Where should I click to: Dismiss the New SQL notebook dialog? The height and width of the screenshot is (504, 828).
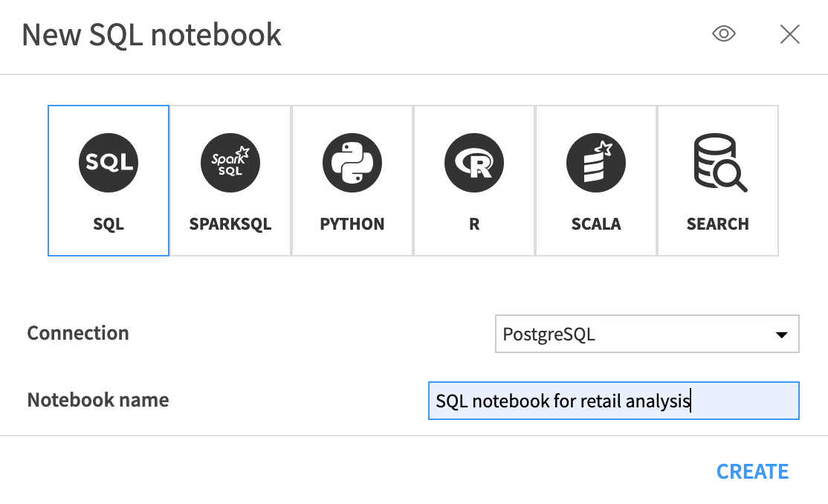pyautogui.click(x=789, y=33)
